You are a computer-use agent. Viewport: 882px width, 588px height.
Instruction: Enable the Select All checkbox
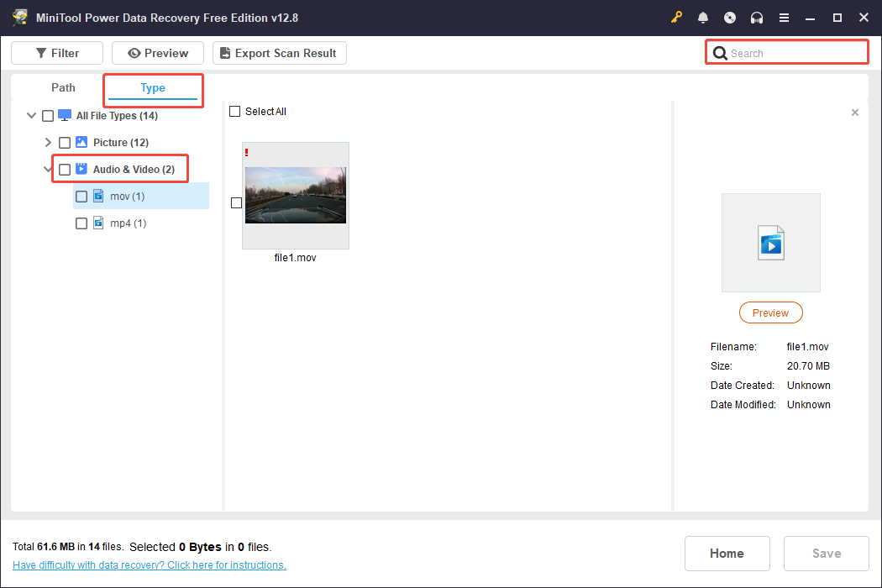pos(234,112)
